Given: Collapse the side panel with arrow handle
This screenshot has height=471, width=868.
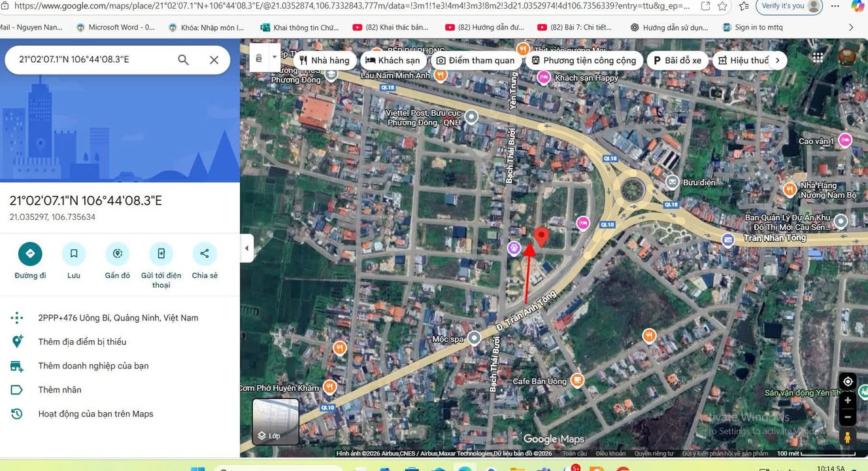Looking at the screenshot, I should click(247, 249).
